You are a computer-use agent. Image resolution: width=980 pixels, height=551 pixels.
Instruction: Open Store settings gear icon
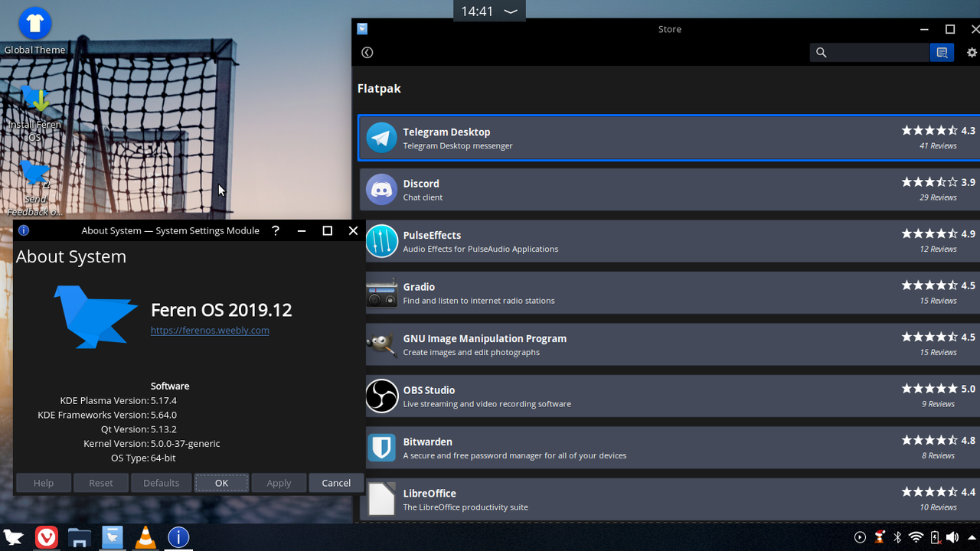tap(972, 53)
